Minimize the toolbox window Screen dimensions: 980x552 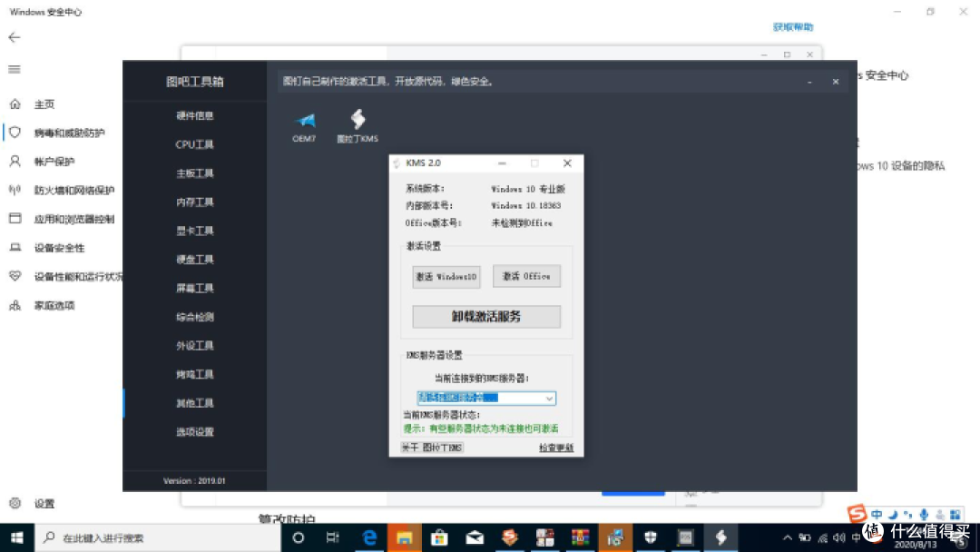point(809,82)
